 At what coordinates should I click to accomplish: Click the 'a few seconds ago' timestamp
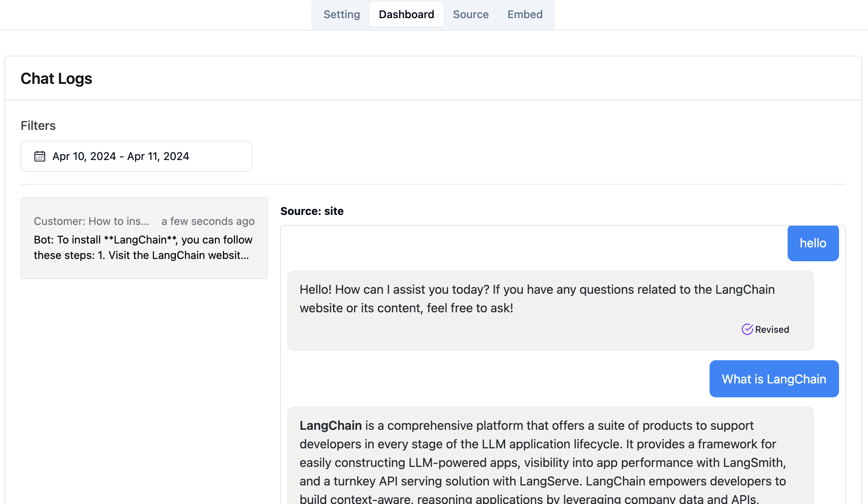[208, 221]
